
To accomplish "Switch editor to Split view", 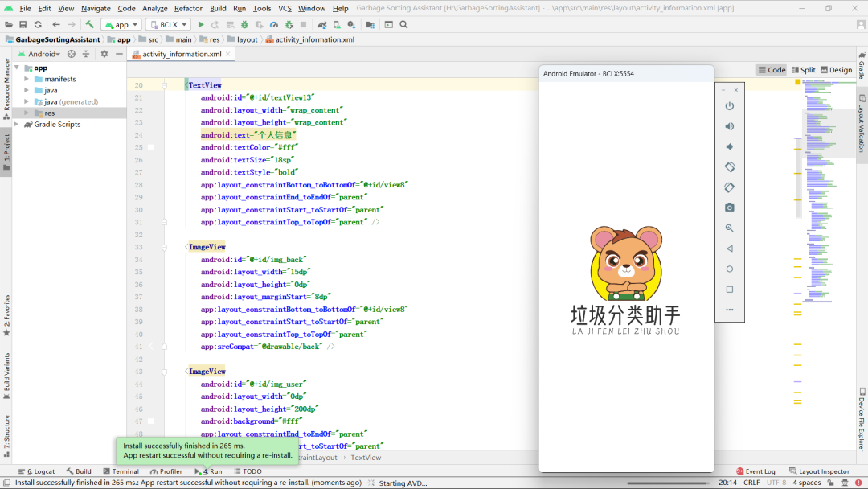I will tap(804, 70).
